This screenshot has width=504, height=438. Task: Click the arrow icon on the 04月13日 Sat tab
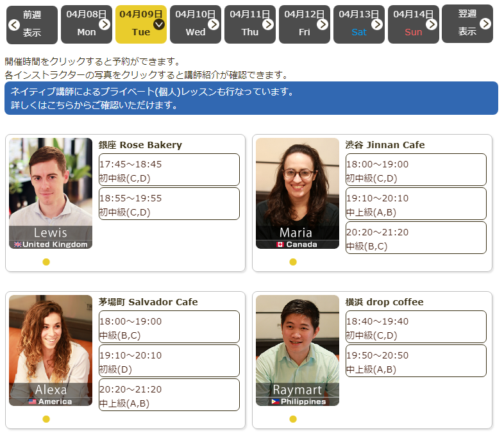tap(377, 24)
